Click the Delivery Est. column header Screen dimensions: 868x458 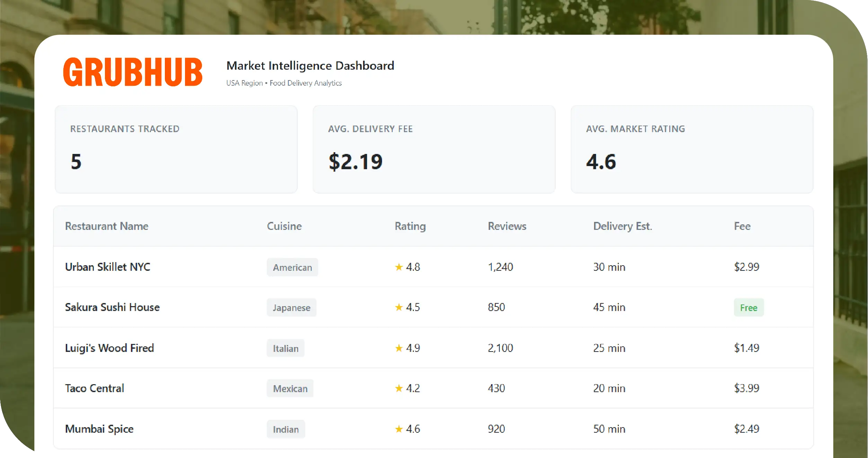(x=622, y=226)
